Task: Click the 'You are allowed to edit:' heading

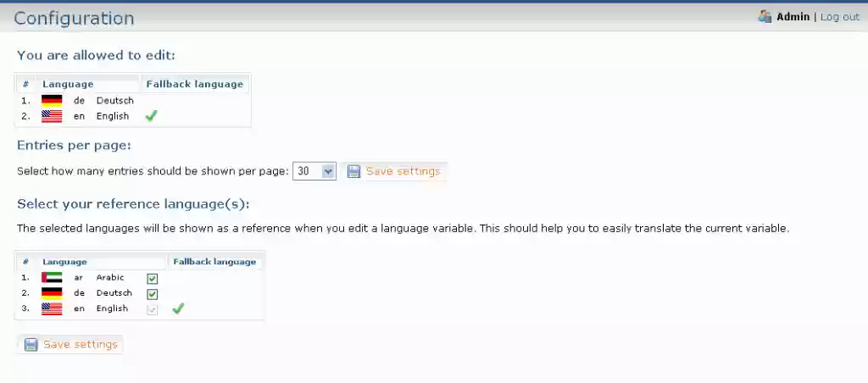Action: [97, 55]
